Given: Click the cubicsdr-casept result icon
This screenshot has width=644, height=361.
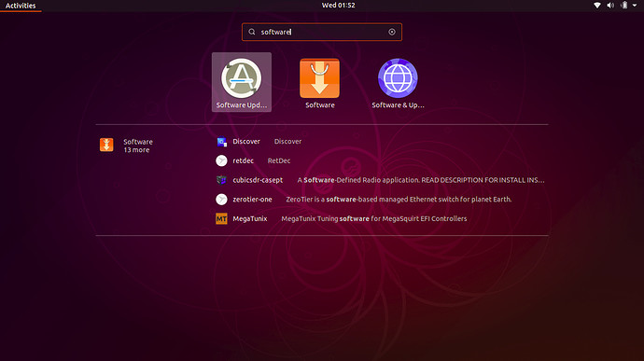Looking at the screenshot, I should (x=221, y=180).
